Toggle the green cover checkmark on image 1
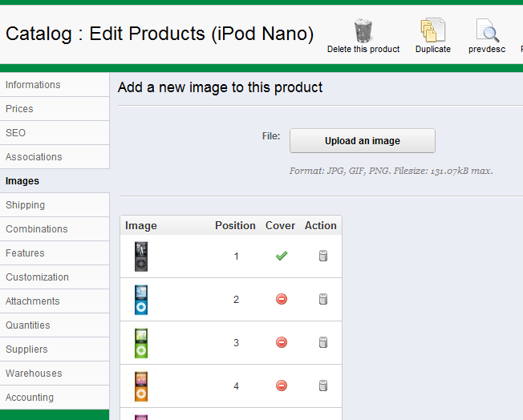 [x=281, y=256]
